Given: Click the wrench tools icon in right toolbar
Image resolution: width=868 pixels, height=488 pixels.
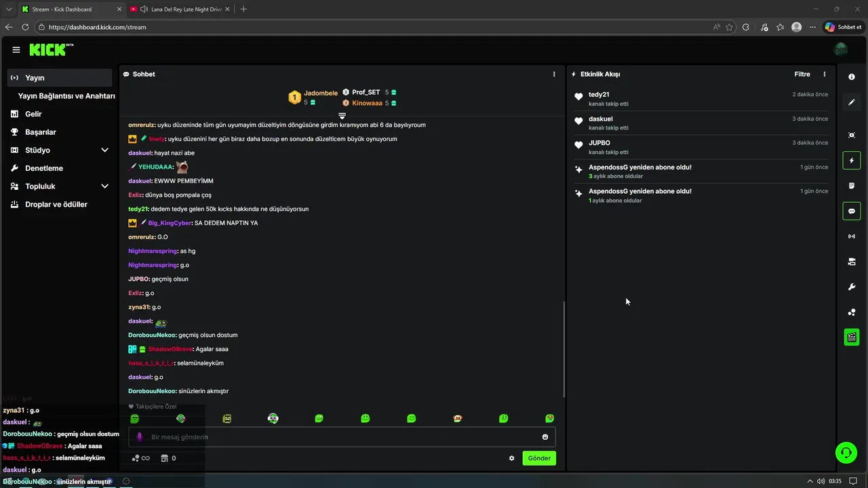Looking at the screenshot, I should coord(852,287).
